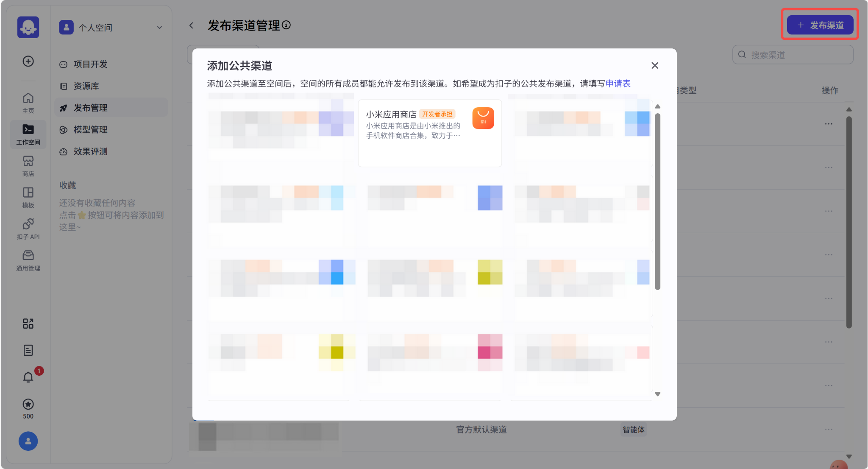Close the 添加公共渠道 dialog
This screenshot has width=868, height=469.
coord(655,65)
